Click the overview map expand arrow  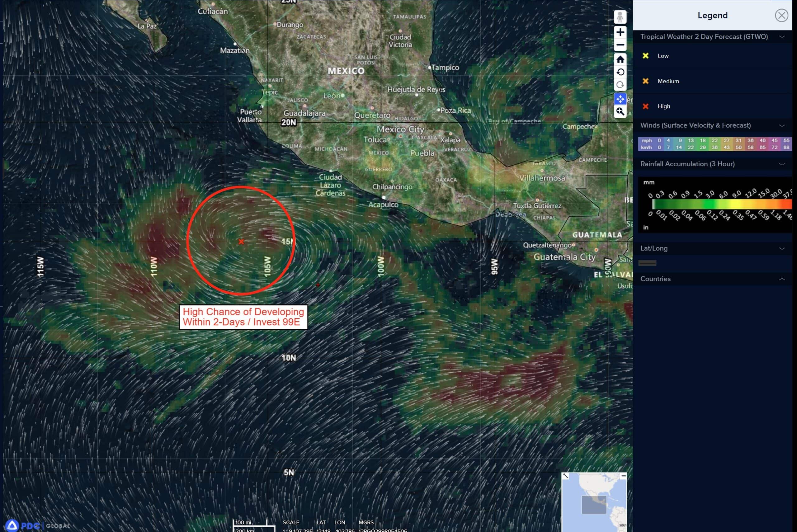pyautogui.click(x=565, y=476)
